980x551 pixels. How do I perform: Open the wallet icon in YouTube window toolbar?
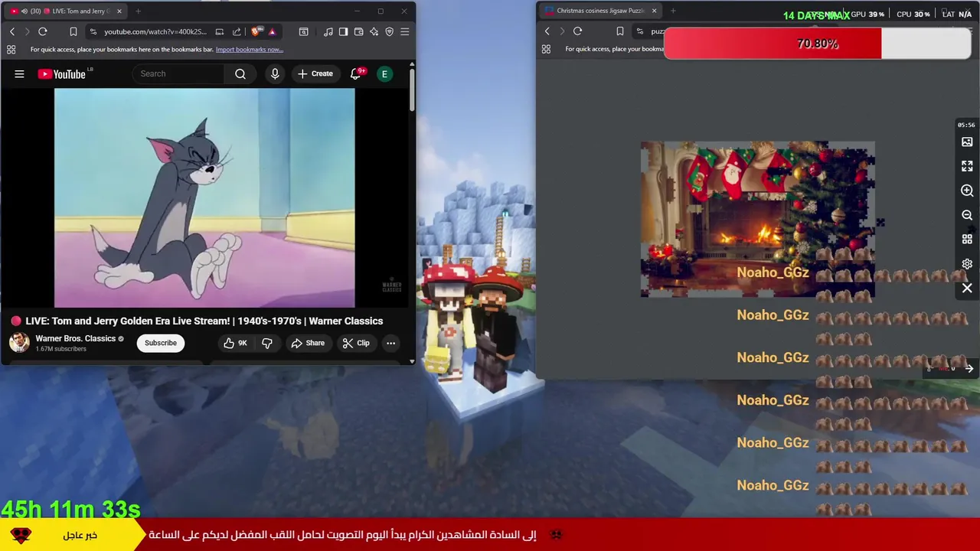point(358,31)
